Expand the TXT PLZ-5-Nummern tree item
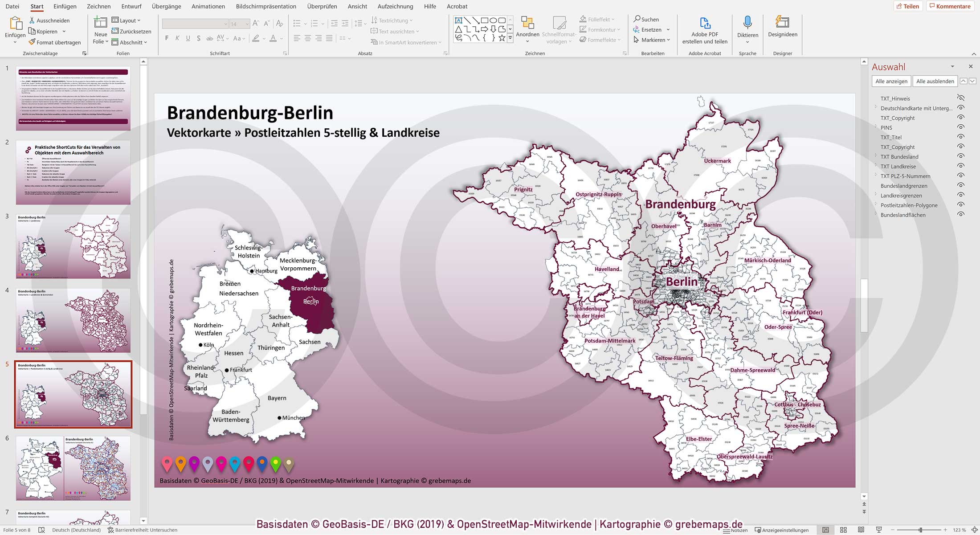Screen dimensions: 980x535 point(877,176)
